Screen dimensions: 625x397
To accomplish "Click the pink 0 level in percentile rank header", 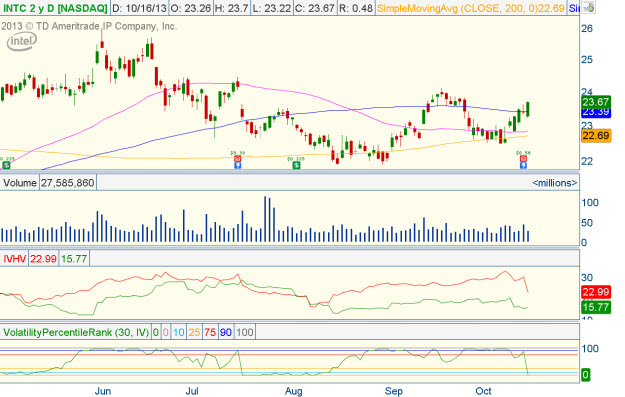I will tap(165, 332).
